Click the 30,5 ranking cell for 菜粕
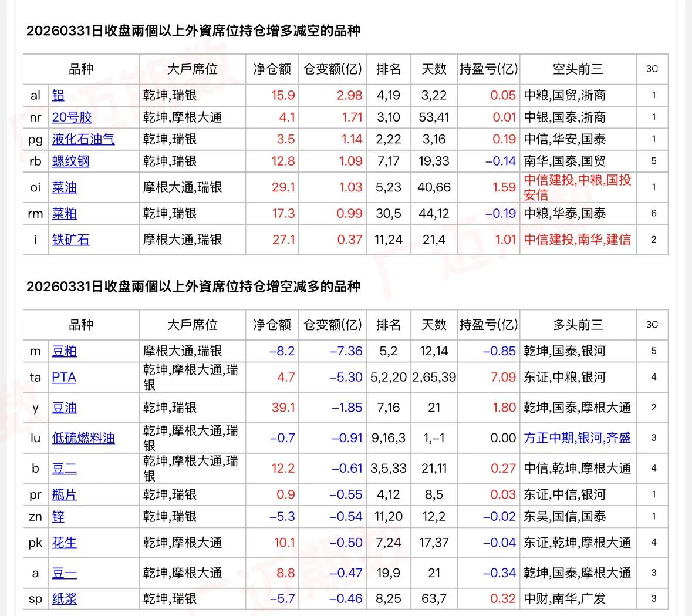This screenshot has height=616, width=692. coord(389,214)
